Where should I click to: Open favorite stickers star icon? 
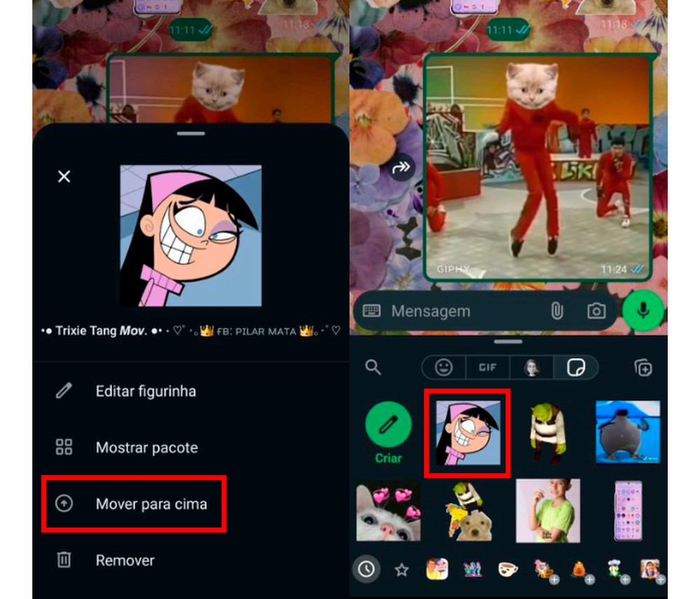[x=402, y=570]
